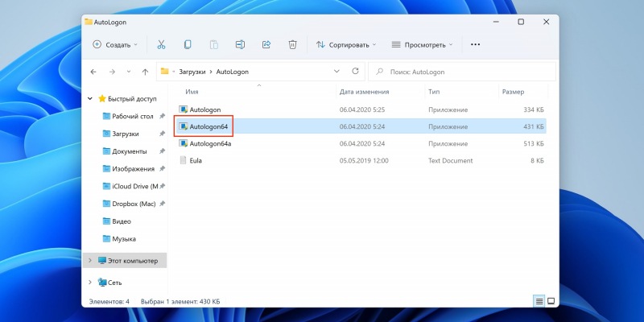Screen dimensions: 644x322
Task: Click the Share icon in toolbar
Action: [266, 45]
